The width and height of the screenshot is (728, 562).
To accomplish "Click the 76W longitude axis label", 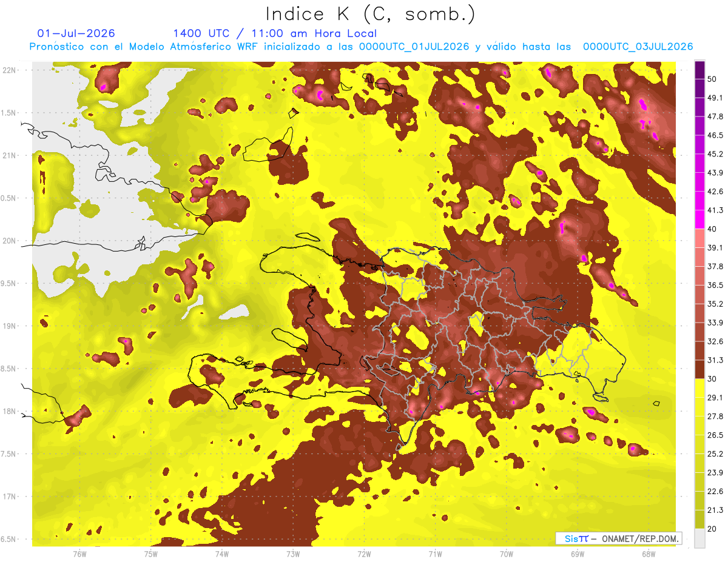I will [x=79, y=554].
